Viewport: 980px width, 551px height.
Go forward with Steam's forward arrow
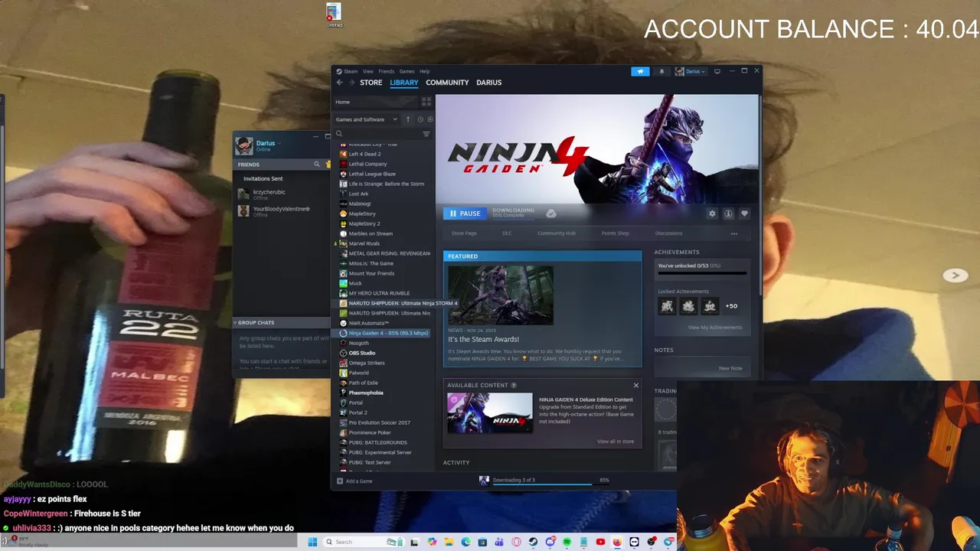[351, 83]
